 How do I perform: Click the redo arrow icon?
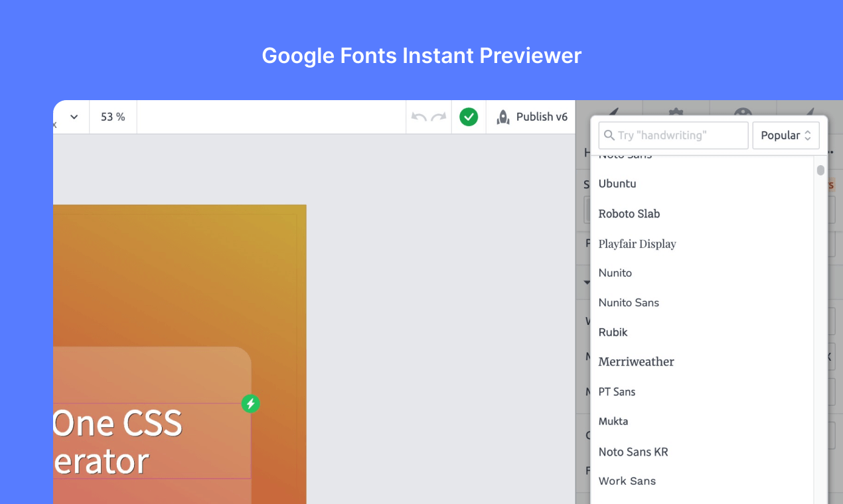point(438,117)
